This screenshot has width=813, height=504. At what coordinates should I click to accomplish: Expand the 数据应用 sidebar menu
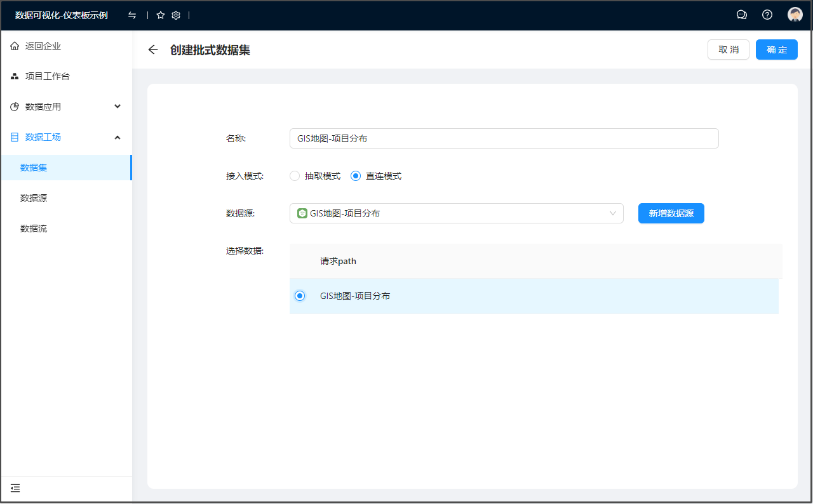point(66,107)
